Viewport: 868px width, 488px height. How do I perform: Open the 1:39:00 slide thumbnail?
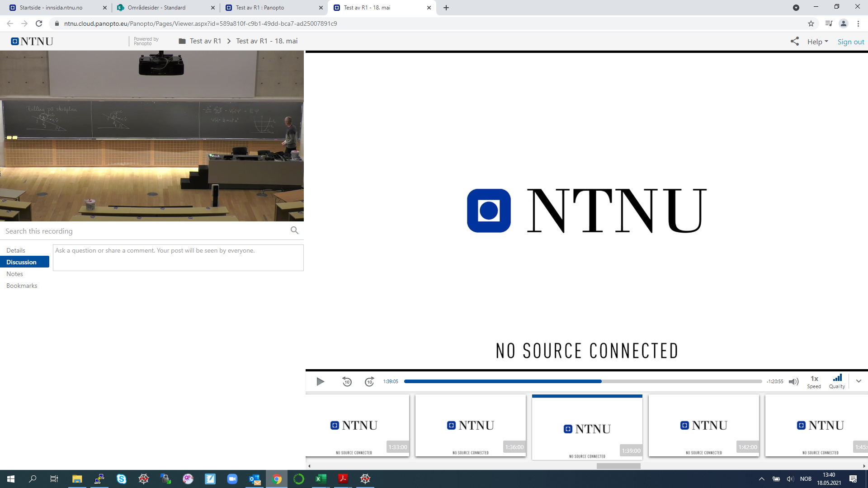point(587,427)
